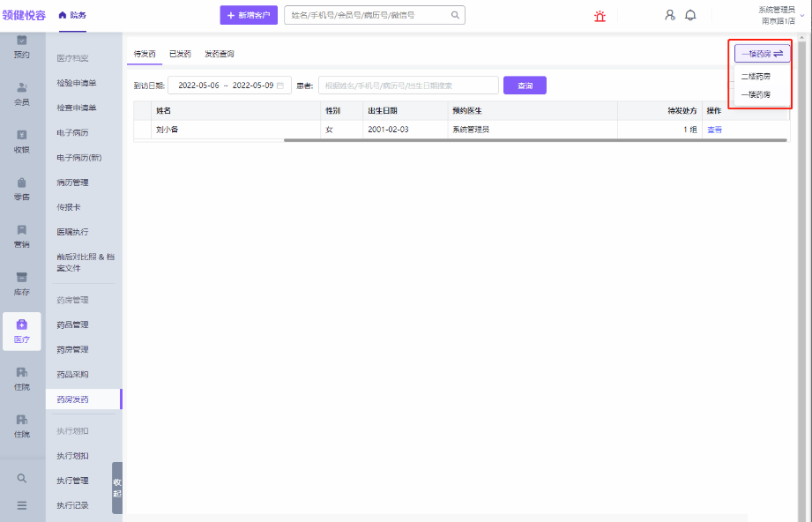Open 病历管理 in side menu

coord(72,183)
